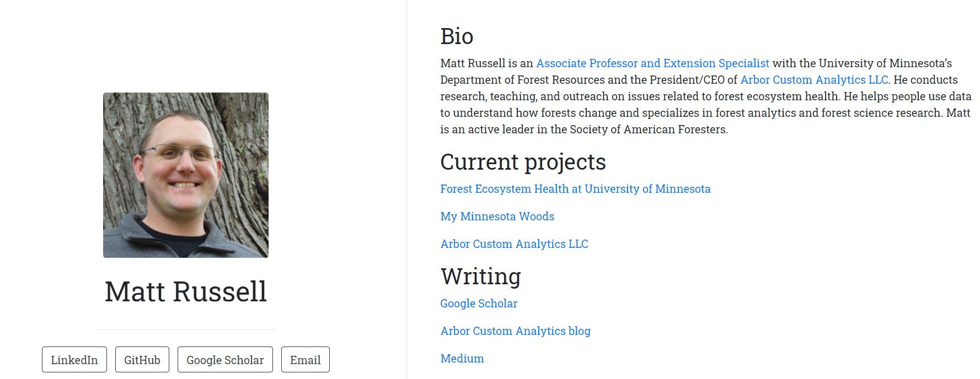Open the Associate Professor and Extension Specialist link
The image size is (980, 379).
(652, 63)
